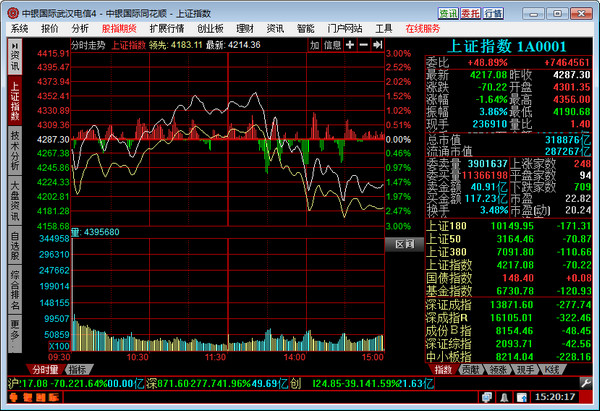Open the 在线服务 menu
600x411 pixels.
[x=422, y=29]
